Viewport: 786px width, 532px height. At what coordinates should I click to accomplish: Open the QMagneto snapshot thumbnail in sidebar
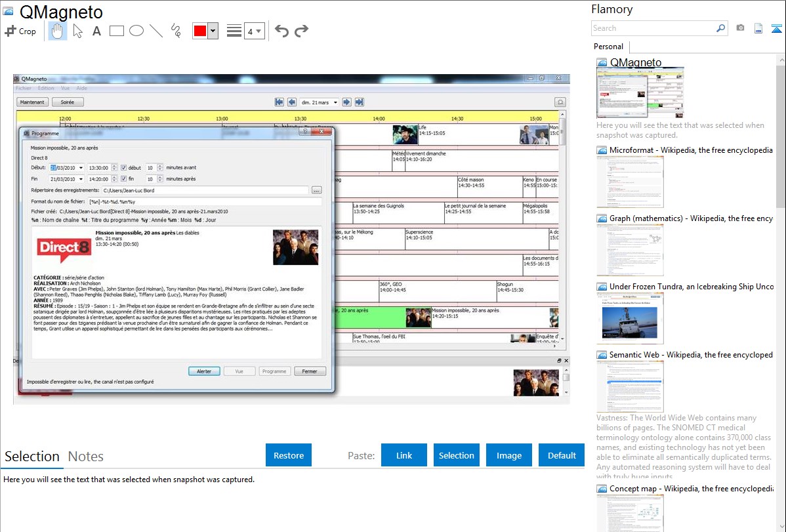point(640,92)
